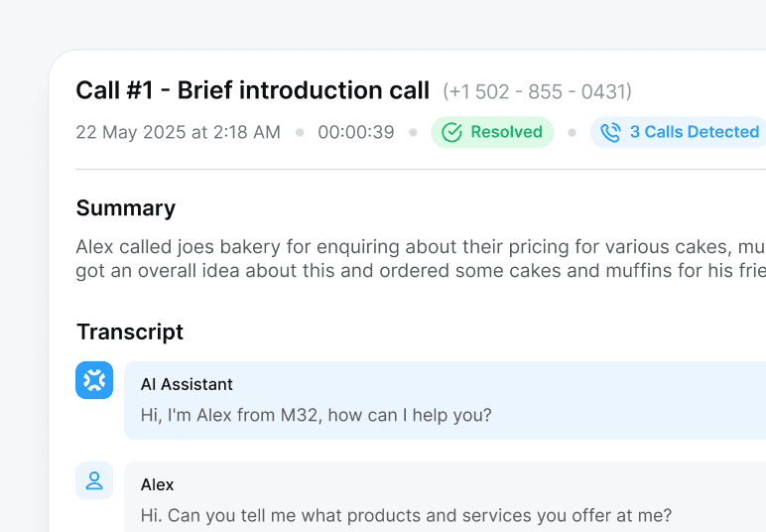Click the phone icon in Calls Detected badge
Image resolution: width=766 pixels, height=532 pixels.
pos(611,132)
